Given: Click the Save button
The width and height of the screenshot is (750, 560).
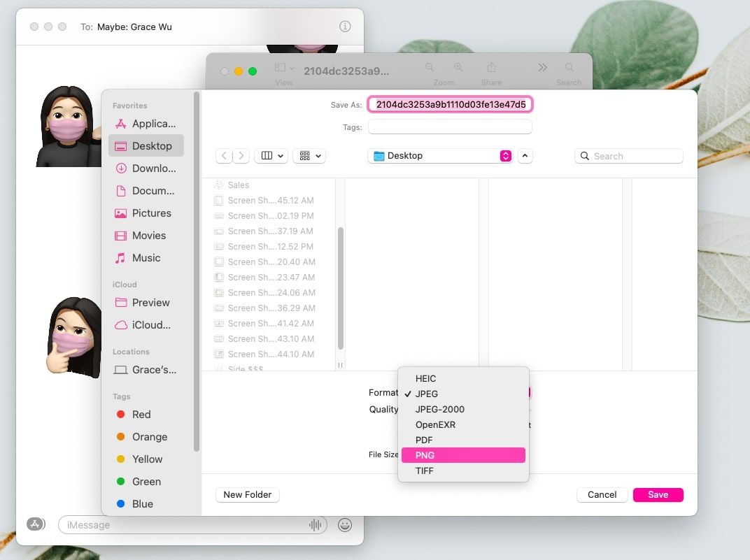Looking at the screenshot, I should click(x=658, y=494).
